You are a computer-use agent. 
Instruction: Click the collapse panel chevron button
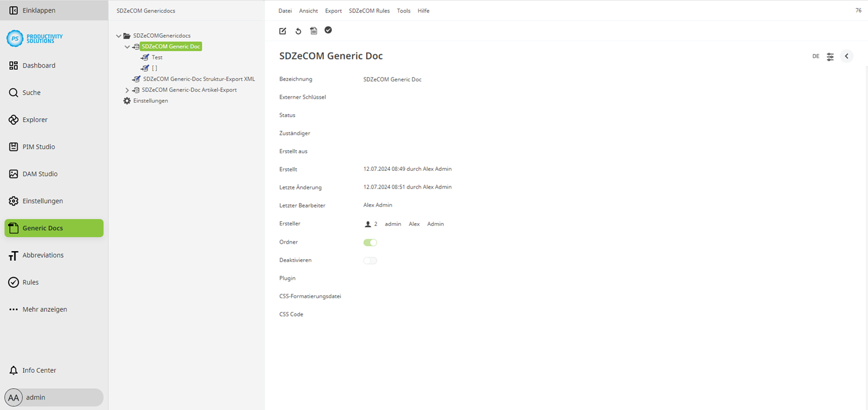pos(847,56)
